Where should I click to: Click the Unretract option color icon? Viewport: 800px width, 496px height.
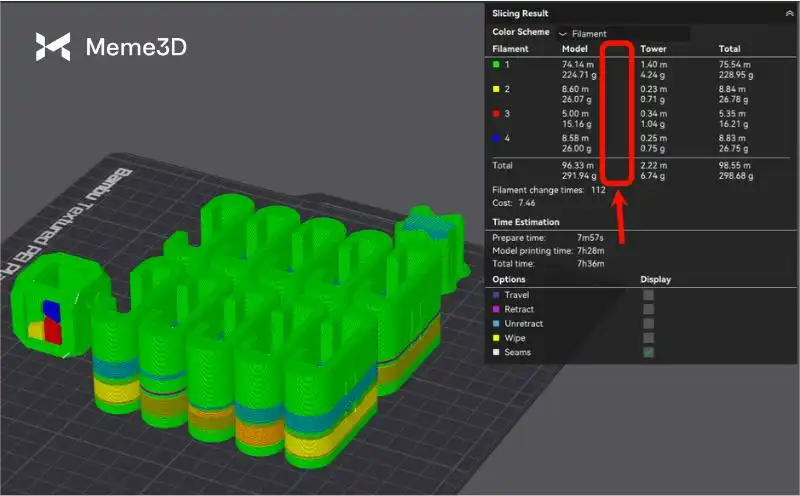point(497,323)
